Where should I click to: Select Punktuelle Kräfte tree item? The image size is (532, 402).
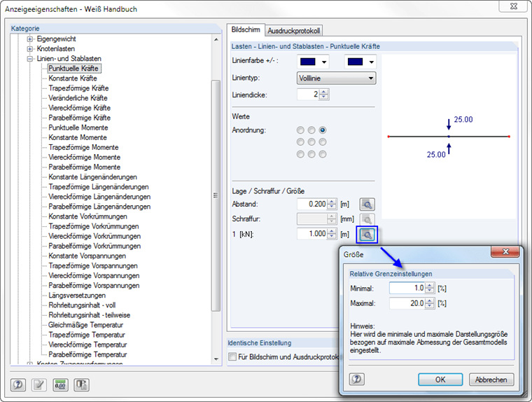73,69
